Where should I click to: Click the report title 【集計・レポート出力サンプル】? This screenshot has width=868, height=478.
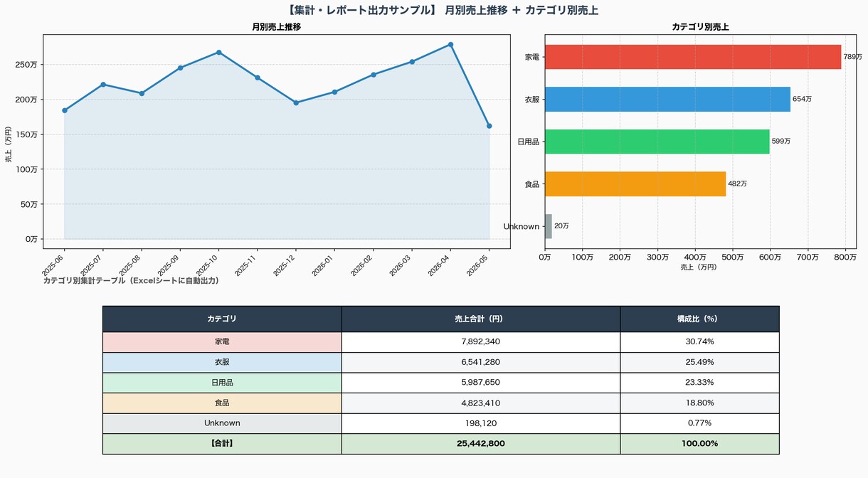[x=362, y=11]
